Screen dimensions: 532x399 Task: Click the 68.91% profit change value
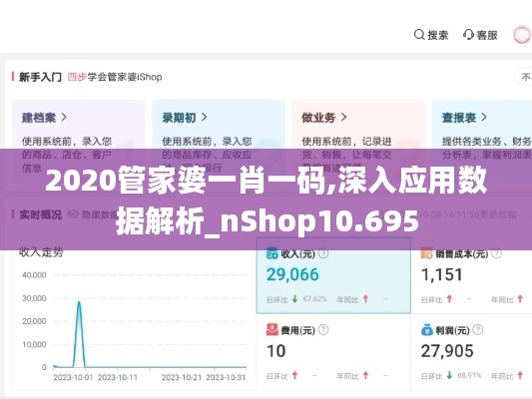pos(469,376)
